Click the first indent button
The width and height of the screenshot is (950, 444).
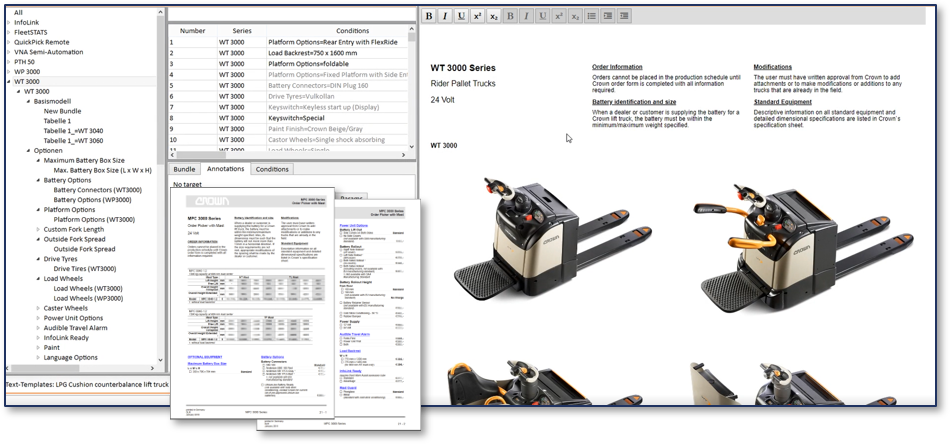608,16
